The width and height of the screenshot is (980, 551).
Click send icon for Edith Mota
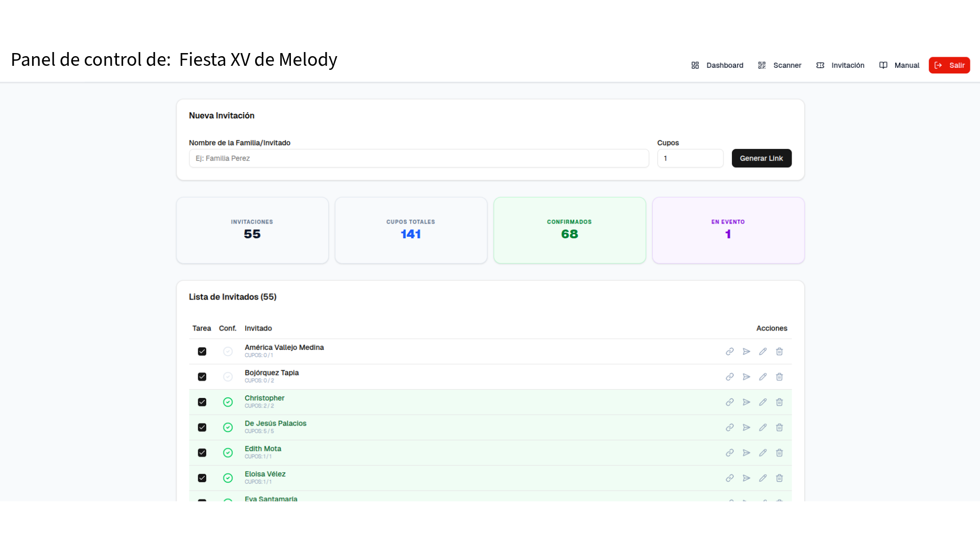[x=746, y=453]
